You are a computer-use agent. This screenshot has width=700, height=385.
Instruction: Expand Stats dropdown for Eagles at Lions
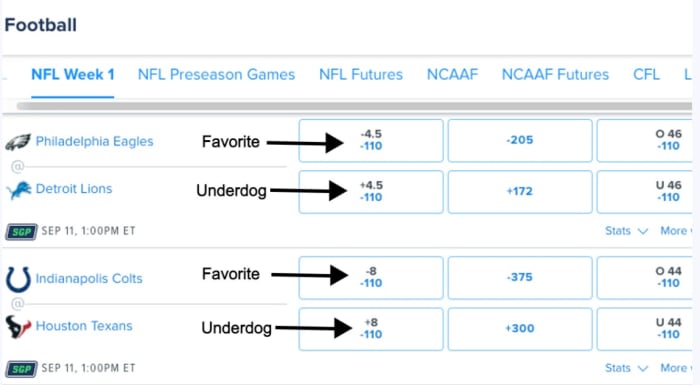(x=626, y=231)
